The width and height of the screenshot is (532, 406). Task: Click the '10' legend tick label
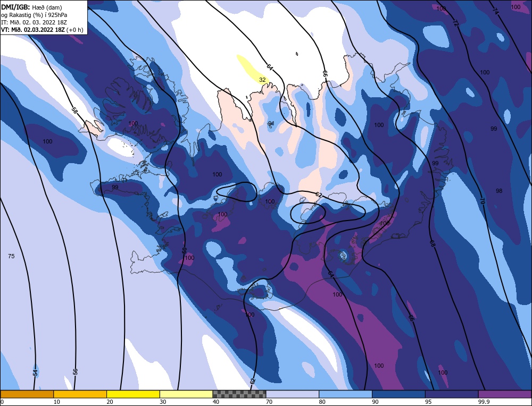coord(57,402)
